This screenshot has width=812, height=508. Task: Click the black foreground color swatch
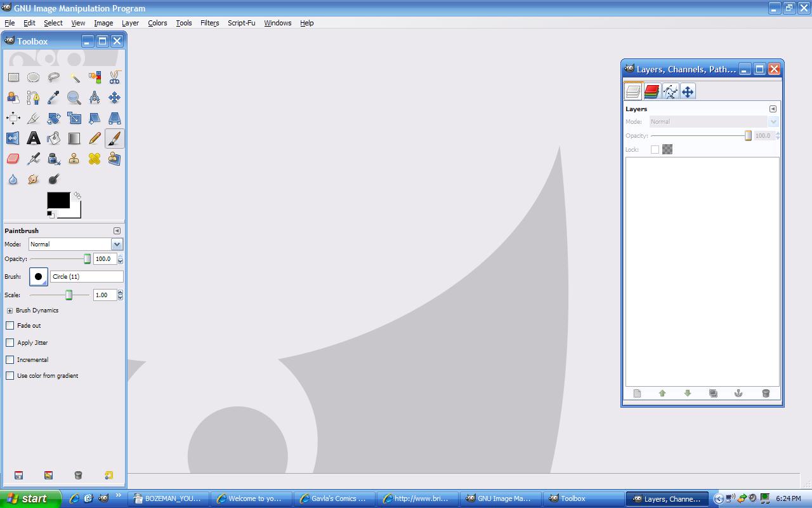[58, 201]
